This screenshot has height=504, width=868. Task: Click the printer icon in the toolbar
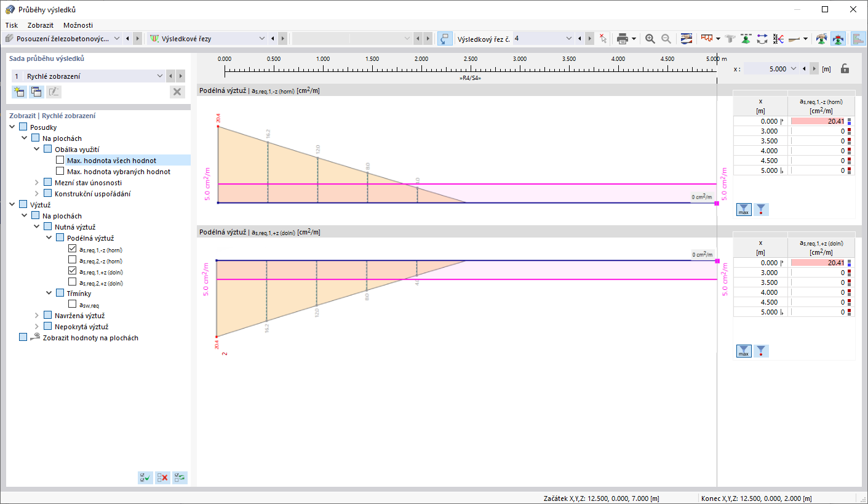(x=623, y=38)
